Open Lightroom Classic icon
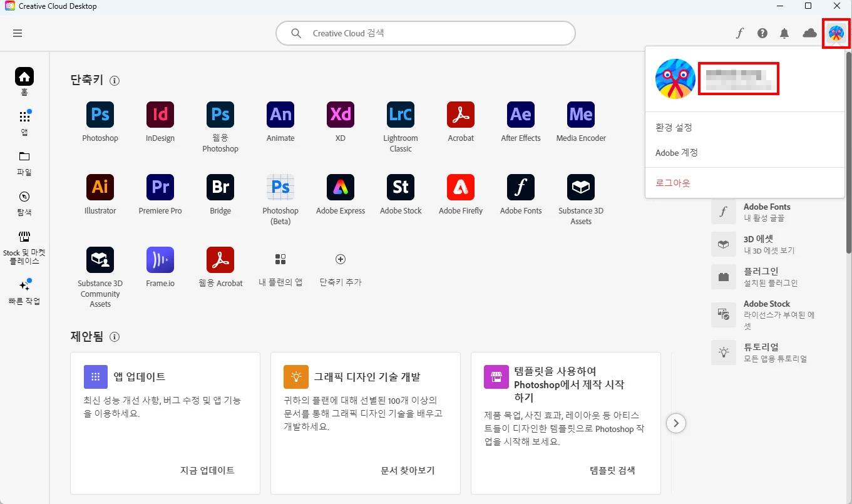The height and width of the screenshot is (504, 852). pyautogui.click(x=401, y=115)
